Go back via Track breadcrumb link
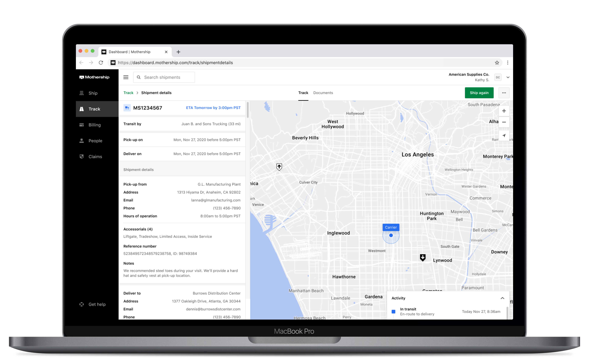This screenshot has height=364, width=589. point(128,93)
